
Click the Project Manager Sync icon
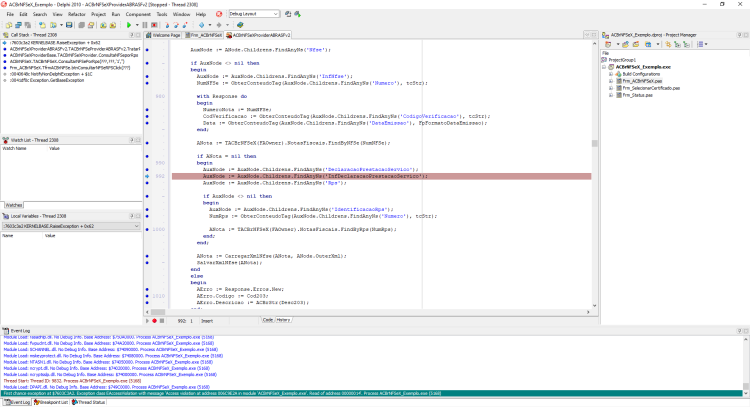coord(668,44)
